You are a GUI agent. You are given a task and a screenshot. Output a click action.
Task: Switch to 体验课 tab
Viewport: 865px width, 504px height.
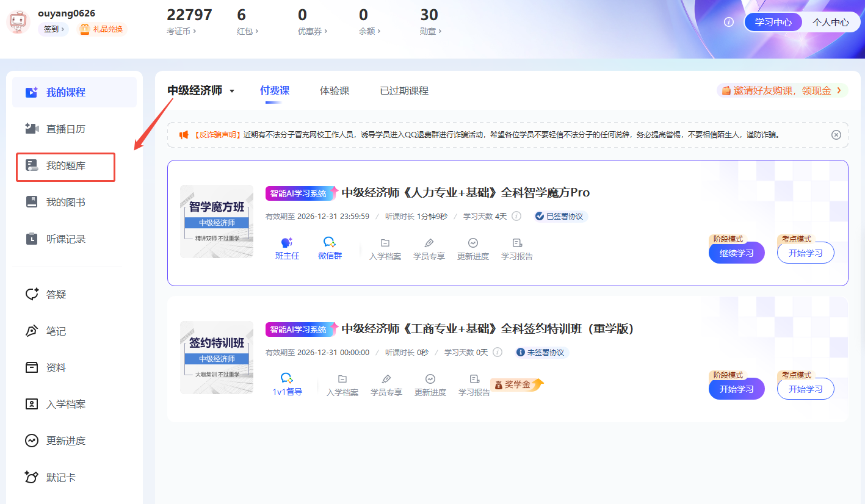point(335,91)
